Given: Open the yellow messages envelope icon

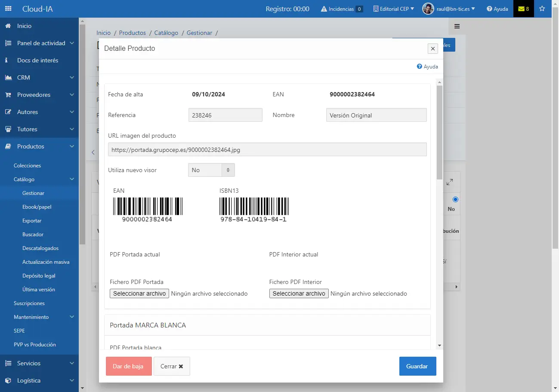Looking at the screenshot, I should (521, 9).
